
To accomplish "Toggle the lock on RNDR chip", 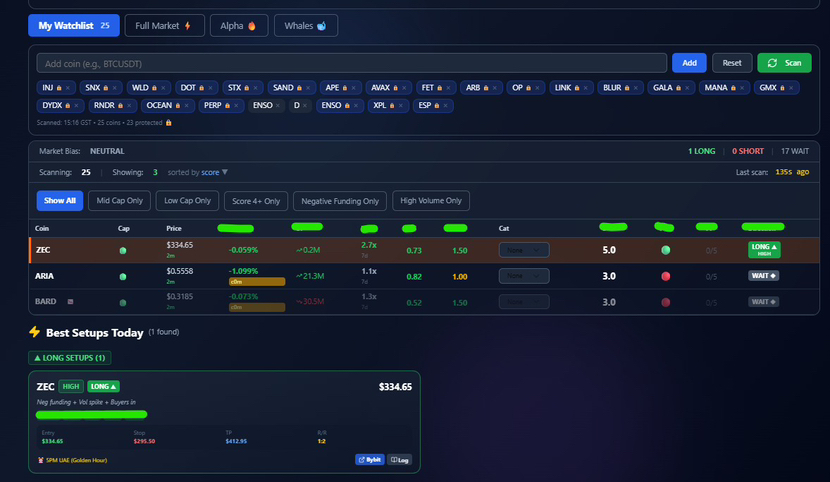I will [x=120, y=106].
